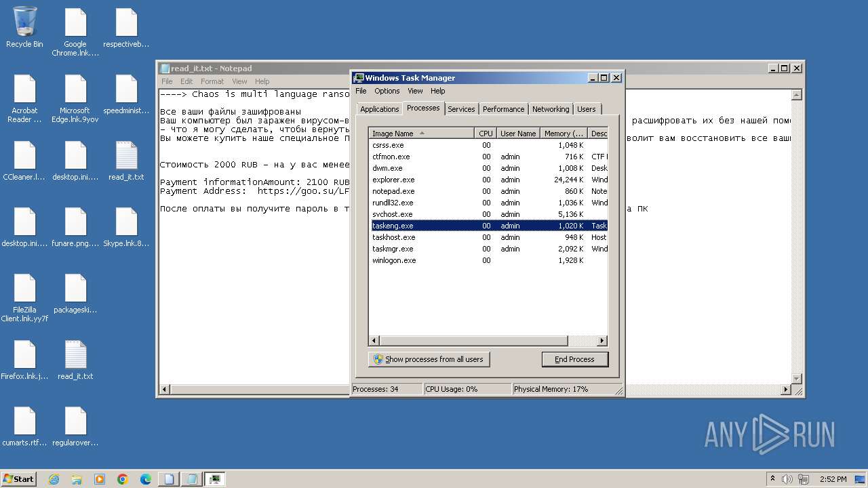Open the Recycle Bin desktop icon
Viewport: 868px width, 488px height.
(x=25, y=27)
